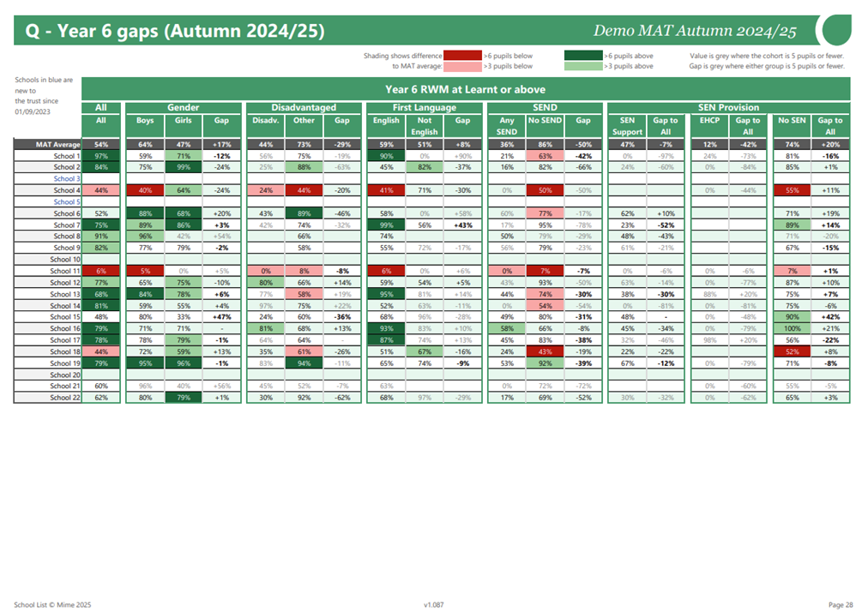Viewport: 868px width, 612px height.
Task: Click the green leaf logo icon
Action: [836, 31]
